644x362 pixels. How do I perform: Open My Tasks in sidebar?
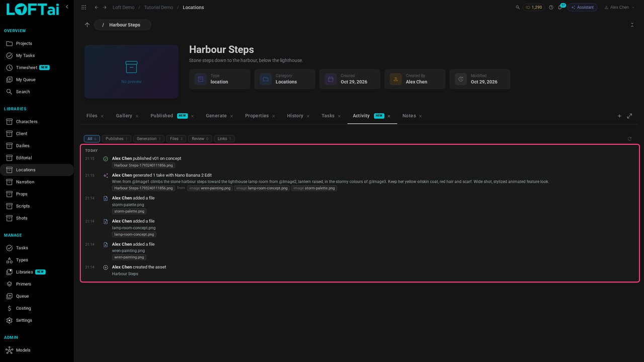(x=25, y=56)
